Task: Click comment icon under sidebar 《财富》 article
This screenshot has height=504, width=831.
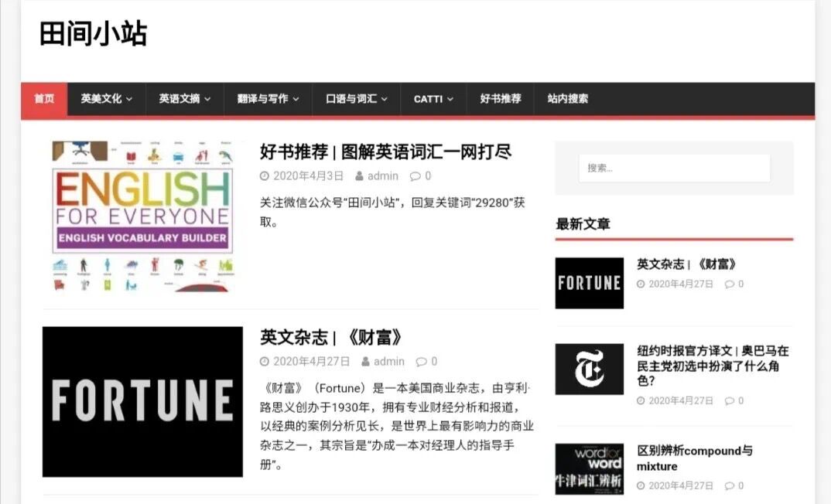Action: tap(729, 284)
